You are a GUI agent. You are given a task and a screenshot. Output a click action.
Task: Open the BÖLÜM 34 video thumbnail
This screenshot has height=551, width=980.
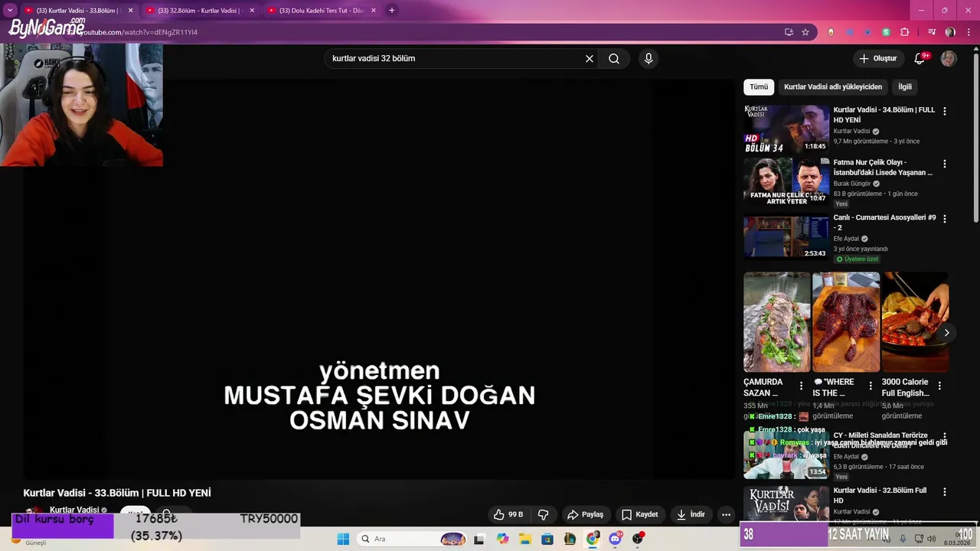click(786, 129)
